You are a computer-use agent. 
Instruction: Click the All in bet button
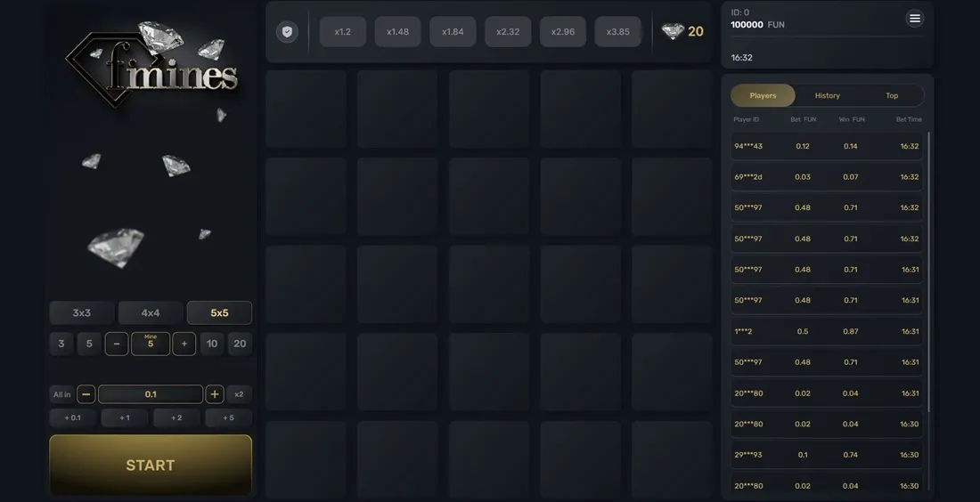point(61,394)
